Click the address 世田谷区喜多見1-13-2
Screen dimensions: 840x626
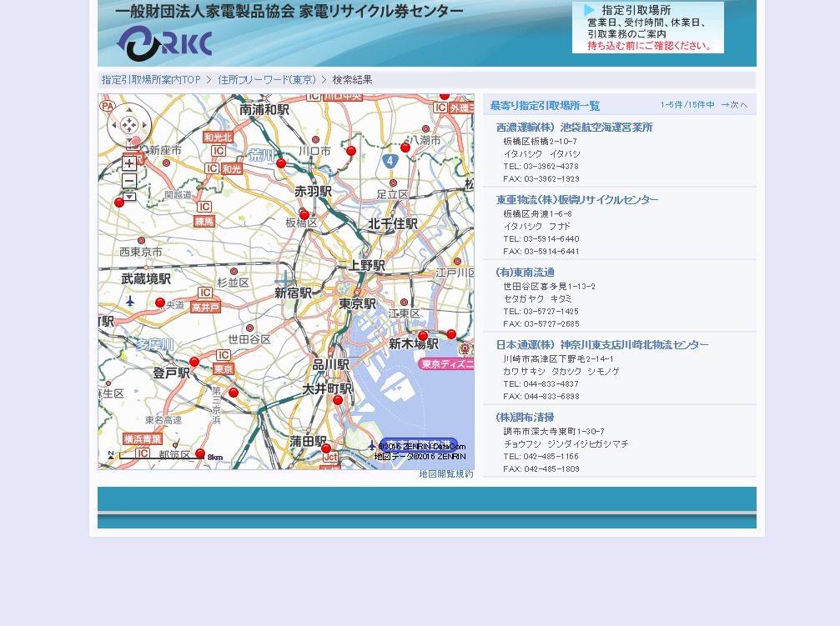(x=549, y=287)
